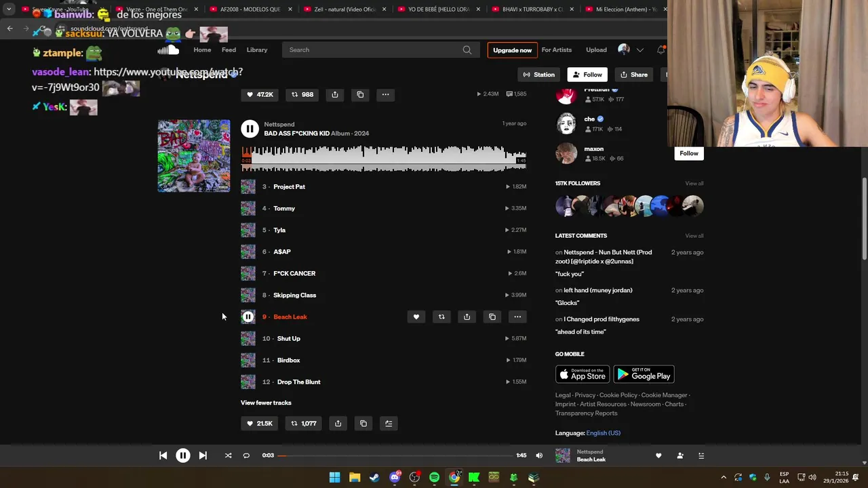Viewport: 868px width, 488px height.
Task: Open Steam from the taskbar
Action: coord(374,477)
